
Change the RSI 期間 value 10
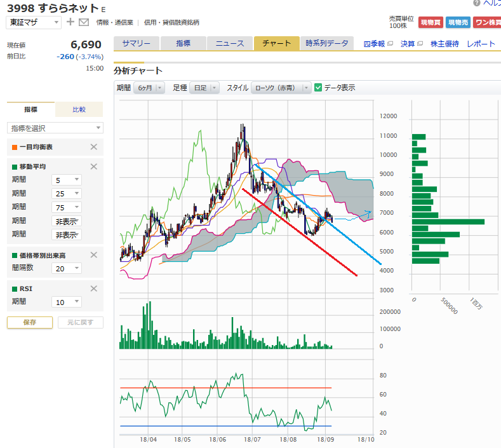[66, 301]
